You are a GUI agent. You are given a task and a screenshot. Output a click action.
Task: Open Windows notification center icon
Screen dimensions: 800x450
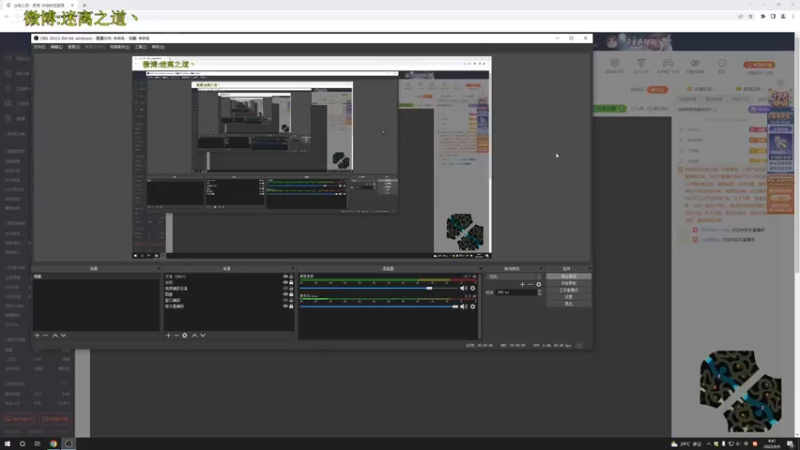pos(790,443)
